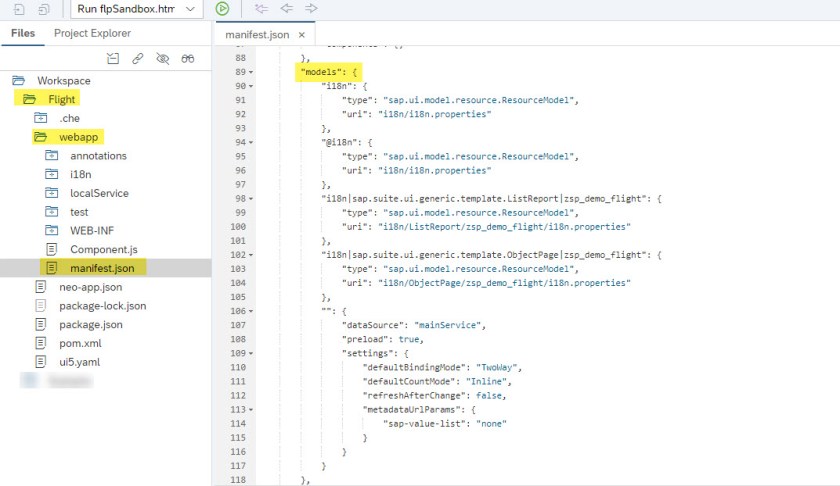Click the ObjectPage i18n.properties uri on line 104
Image resolution: width=840 pixels, height=486 pixels.
(x=504, y=282)
